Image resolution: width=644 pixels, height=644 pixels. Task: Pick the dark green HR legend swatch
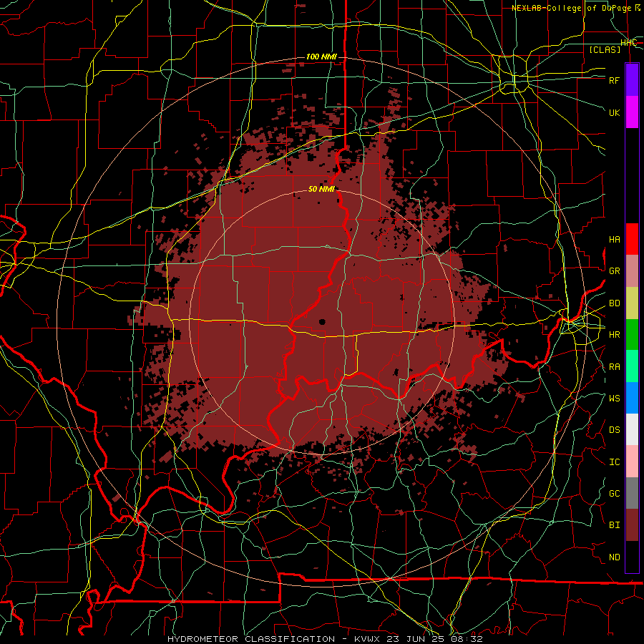[x=632, y=335]
